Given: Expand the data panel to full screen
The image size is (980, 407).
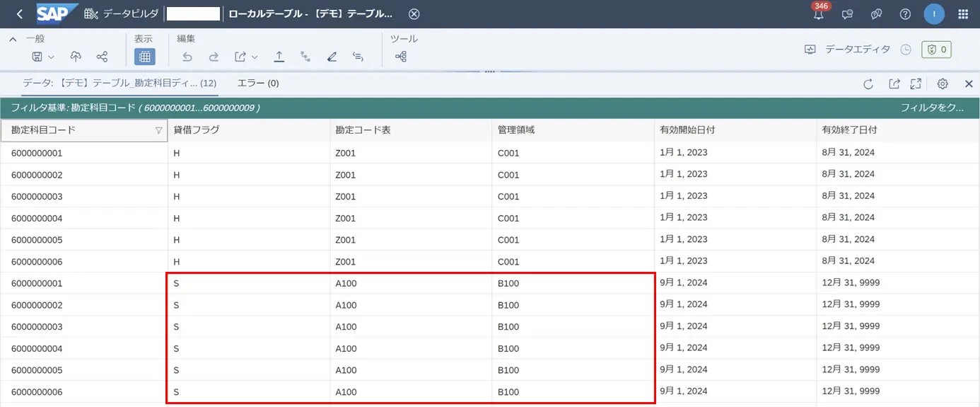Looking at the screenshot, I should (916, 84).
